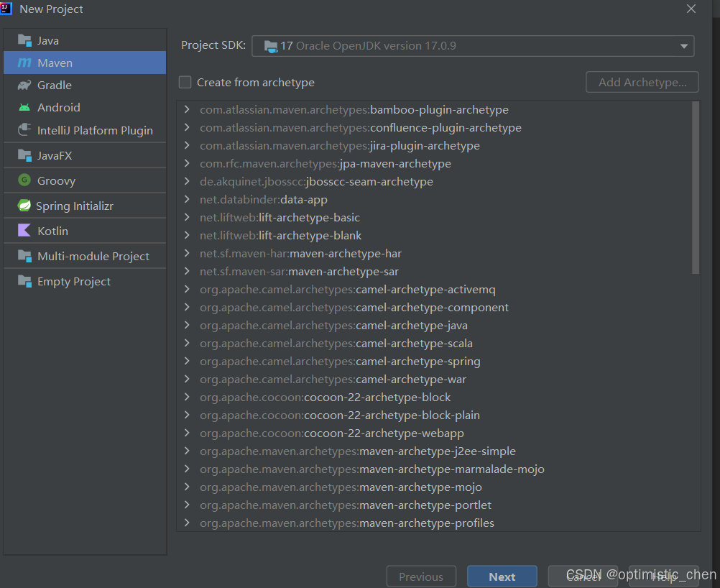This screenshot has height=588, width=720.
Task: Click the Kotlin logo icon
Action: (24, 230)
